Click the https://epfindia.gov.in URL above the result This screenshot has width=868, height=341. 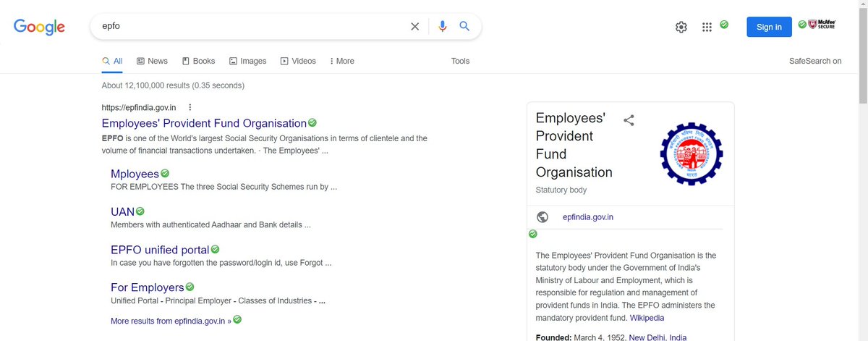pyautogui.click(x=139, y=107)
